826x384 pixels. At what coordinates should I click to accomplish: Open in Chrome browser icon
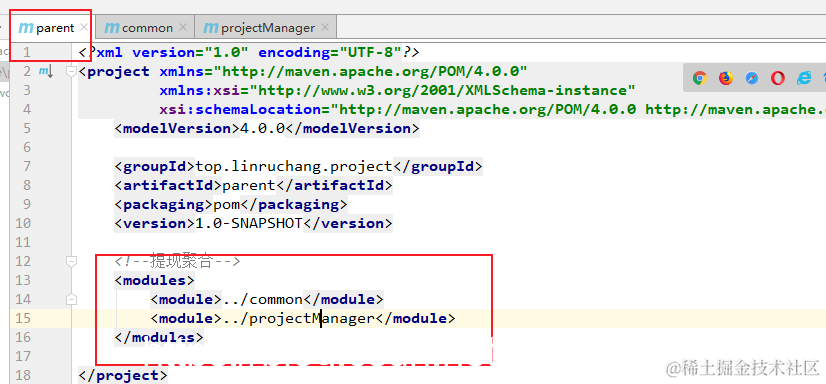[x=700, y=78]
